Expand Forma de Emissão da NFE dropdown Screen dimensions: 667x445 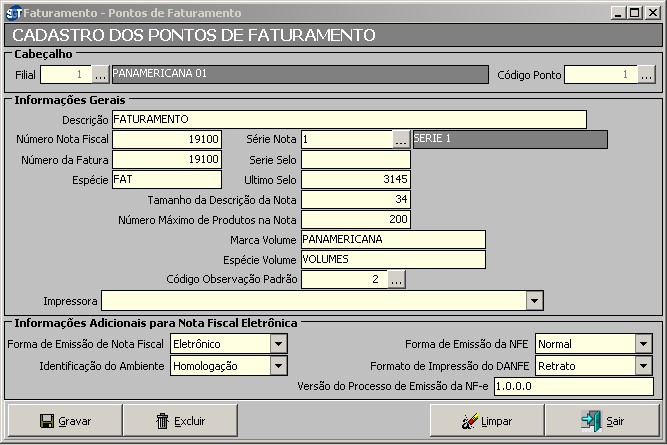click(643, 344)
